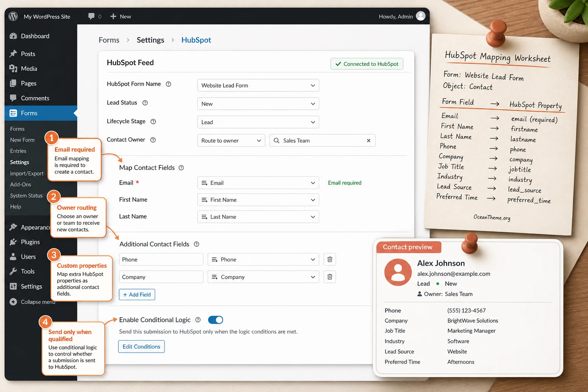
Task: Delete the Company additional field row
Action: (330, 277)
